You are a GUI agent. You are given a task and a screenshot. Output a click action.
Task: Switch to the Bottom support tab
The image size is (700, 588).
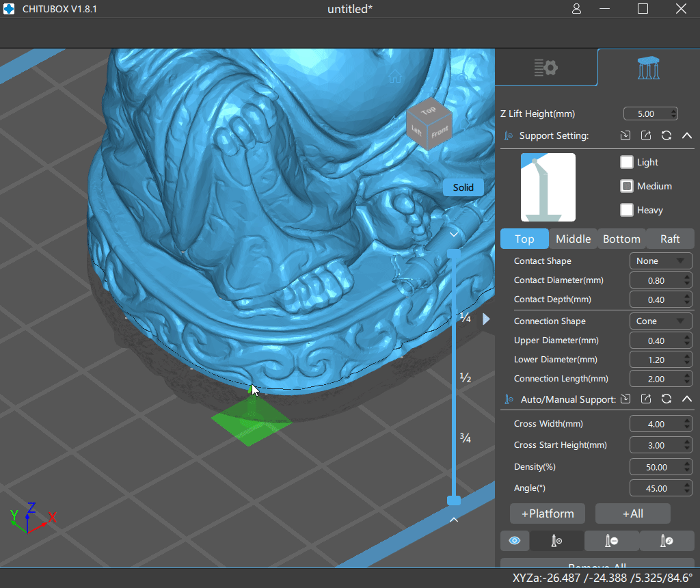coord(621,239)
